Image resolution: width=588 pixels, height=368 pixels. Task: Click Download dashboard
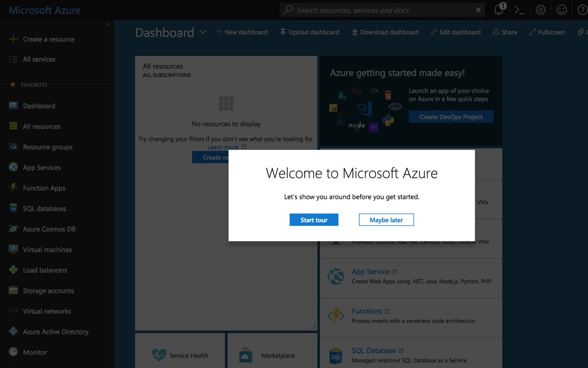tap(385, 32)
